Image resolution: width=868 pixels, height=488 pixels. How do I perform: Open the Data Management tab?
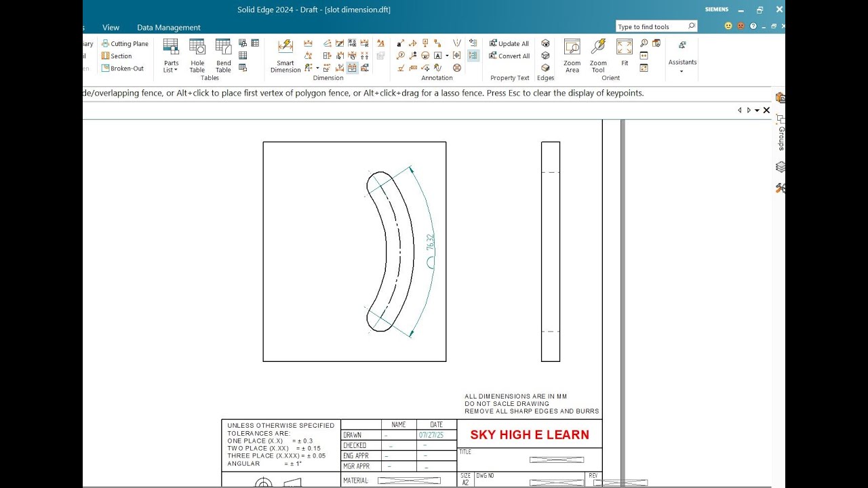[x=168, y=27]
